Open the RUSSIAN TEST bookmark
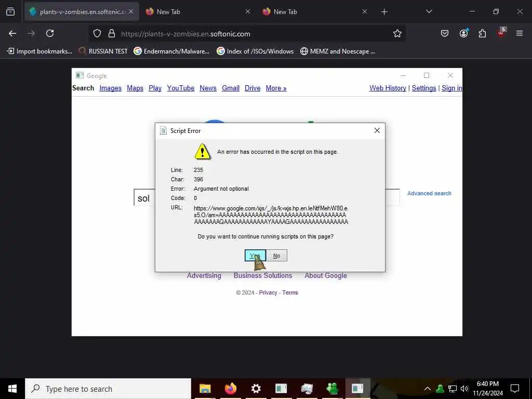The height and width of the screenshot is (399, 532). [103, 51]
